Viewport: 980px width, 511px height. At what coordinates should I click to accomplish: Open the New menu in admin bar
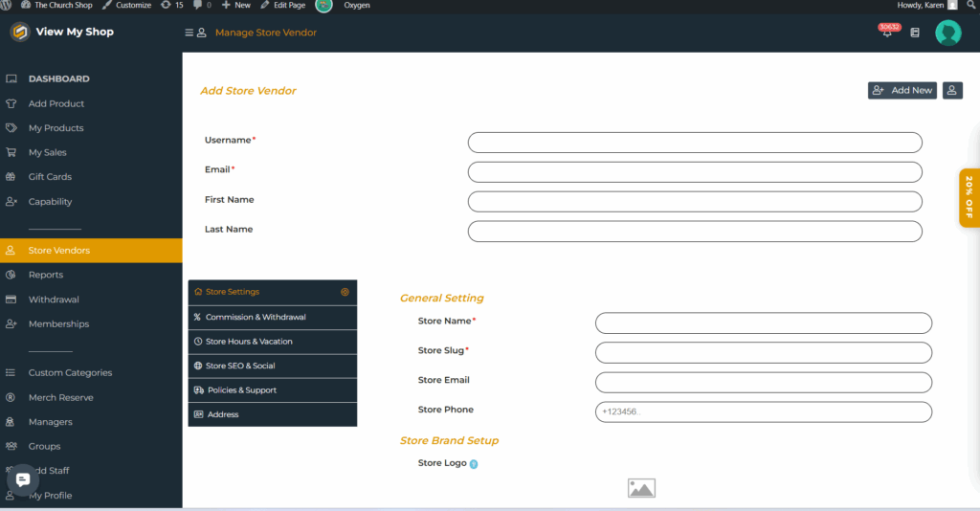point(235,6)
